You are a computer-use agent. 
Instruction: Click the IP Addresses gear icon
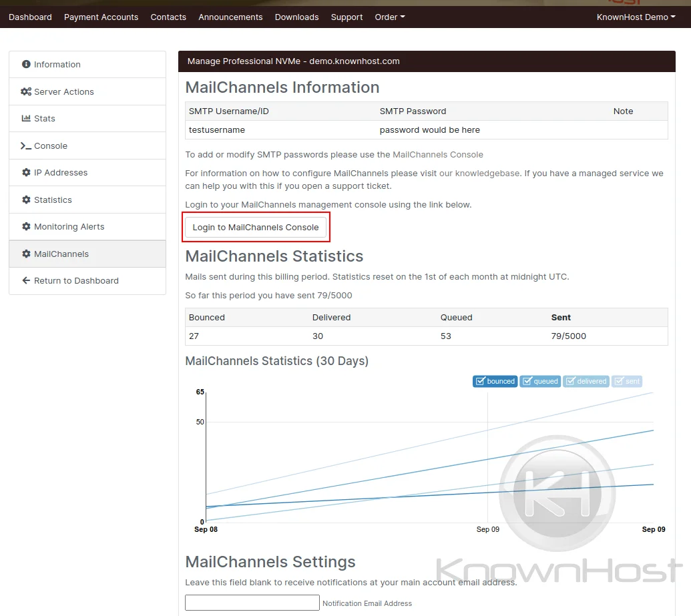click(26, 172)
